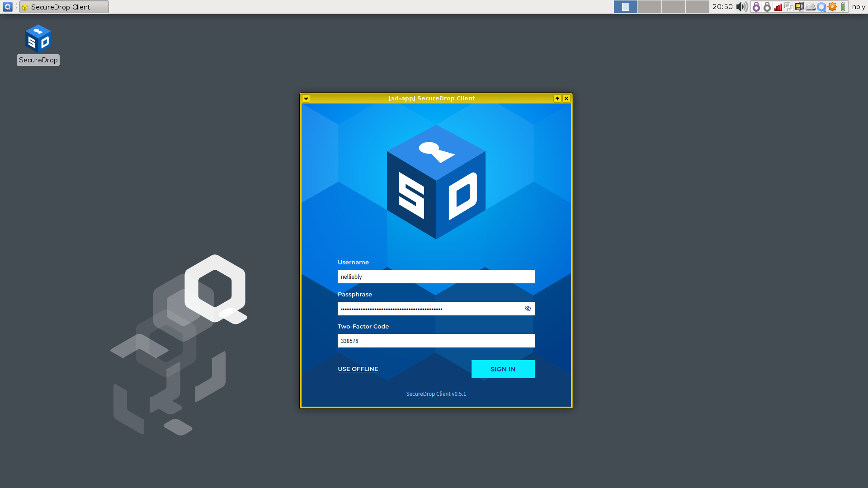Open the Qubes devices tray icon
Viewport: 868px width, 488px height.
800,7
